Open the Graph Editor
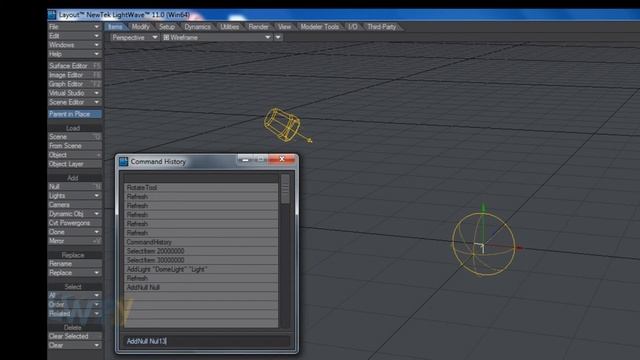This screenshot has height=360, width=640. pos(74,84)
